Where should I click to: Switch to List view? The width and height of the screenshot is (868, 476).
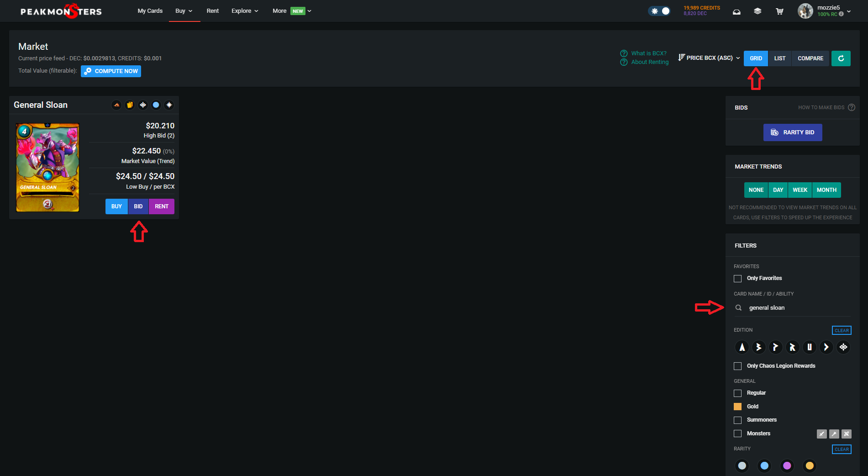coord(780,58)
